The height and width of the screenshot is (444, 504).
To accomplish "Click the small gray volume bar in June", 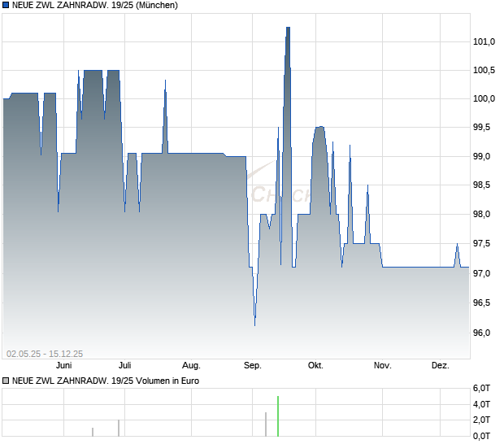I will [x=93, y=432].
